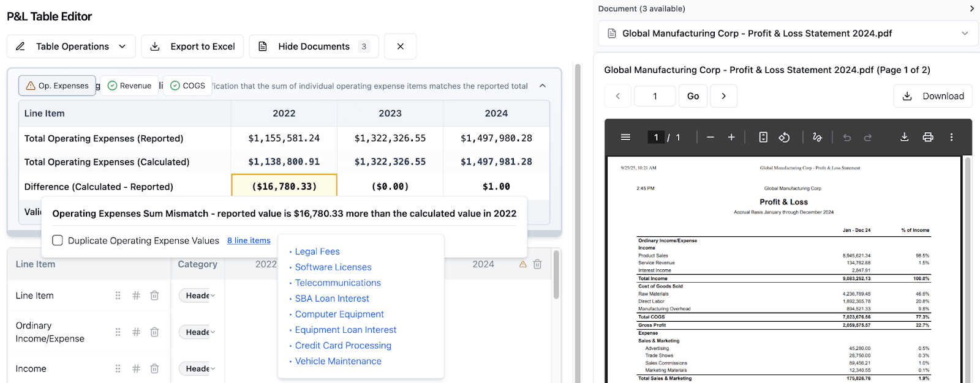Click drag handle on 'Ordinary Income/Expense' row
Viewport: 980px width, 383px height.
118,332
